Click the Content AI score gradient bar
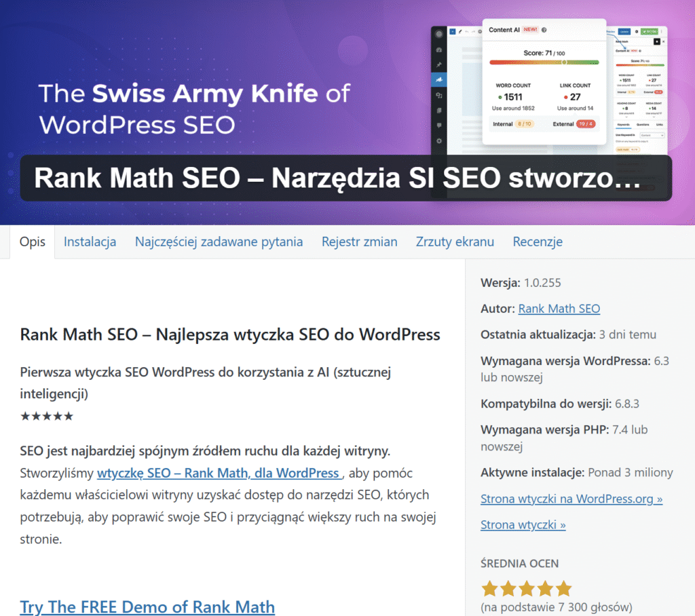The image size is (695, 616). (544, 62)
